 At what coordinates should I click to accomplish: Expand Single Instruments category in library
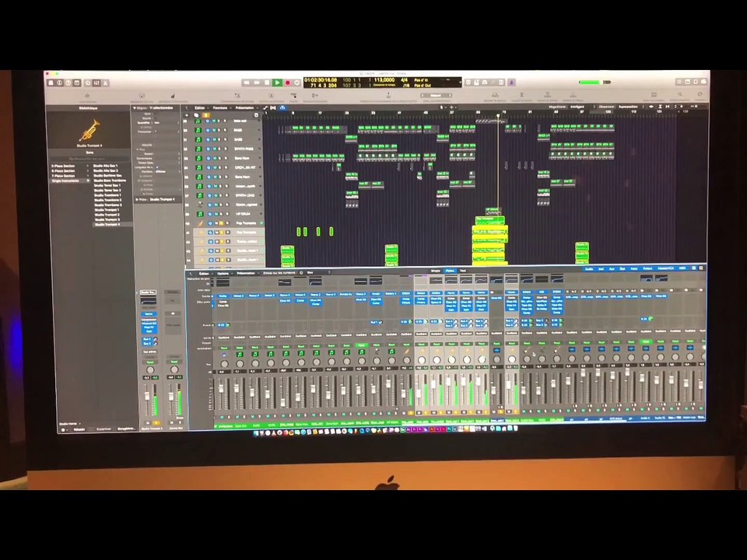click(x=69, y=181)
